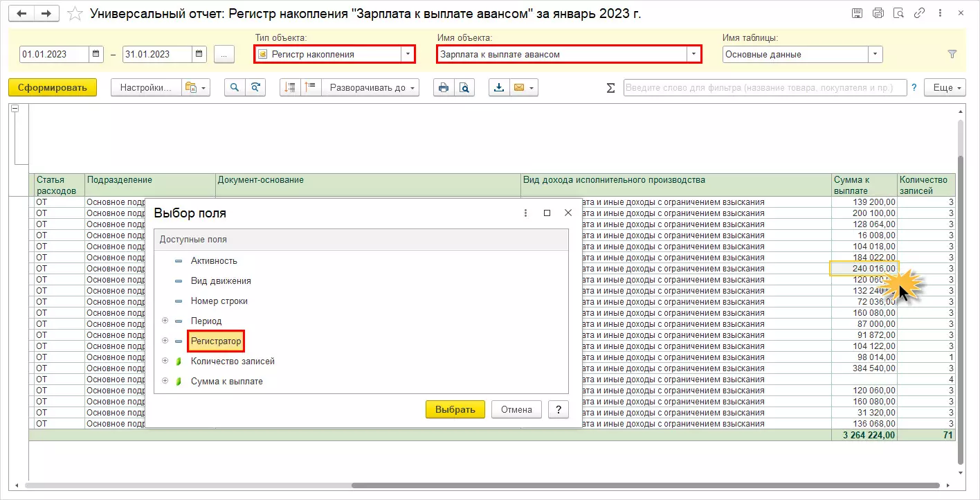The height and width of the screenshot is (500, 980).
Task: Open the report variant dropdown arrow
Action: [x=203, y=88]
